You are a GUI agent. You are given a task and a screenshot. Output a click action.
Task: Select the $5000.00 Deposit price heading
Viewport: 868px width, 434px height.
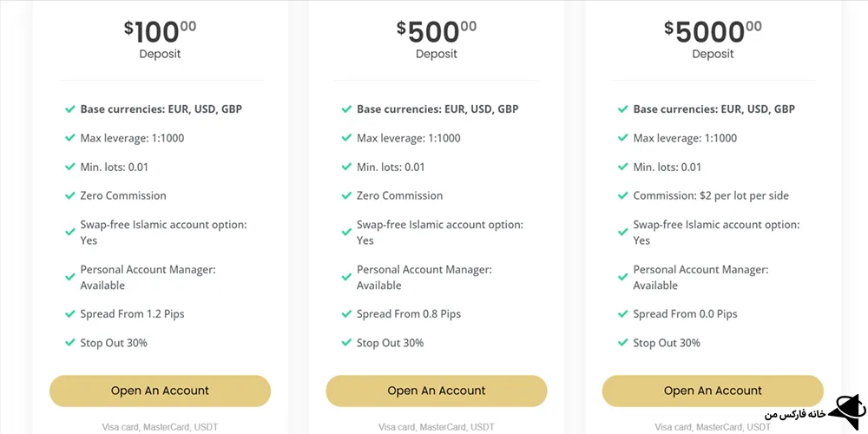coord(713,33)
